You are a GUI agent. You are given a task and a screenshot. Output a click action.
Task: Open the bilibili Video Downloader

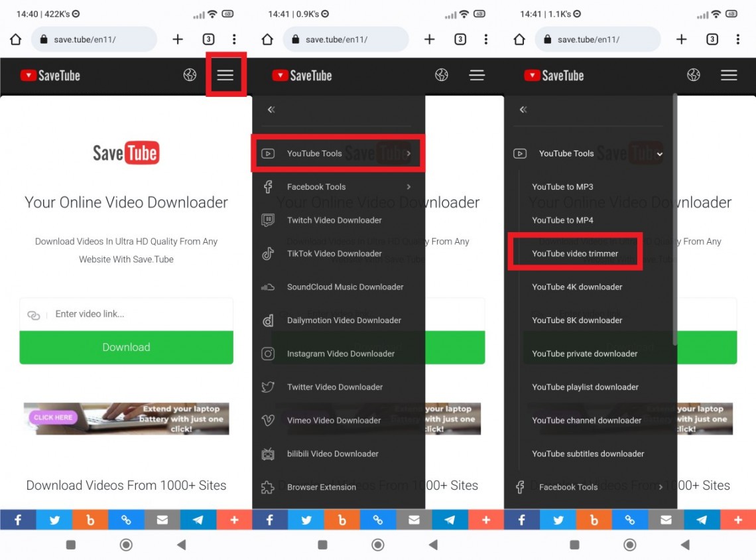pyautogui.click(x=332, y=454)
